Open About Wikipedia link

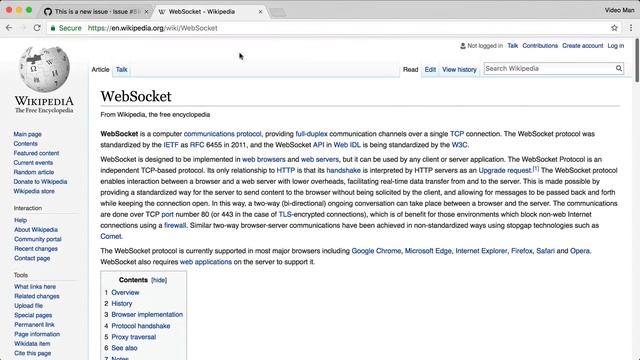point(36,229)
